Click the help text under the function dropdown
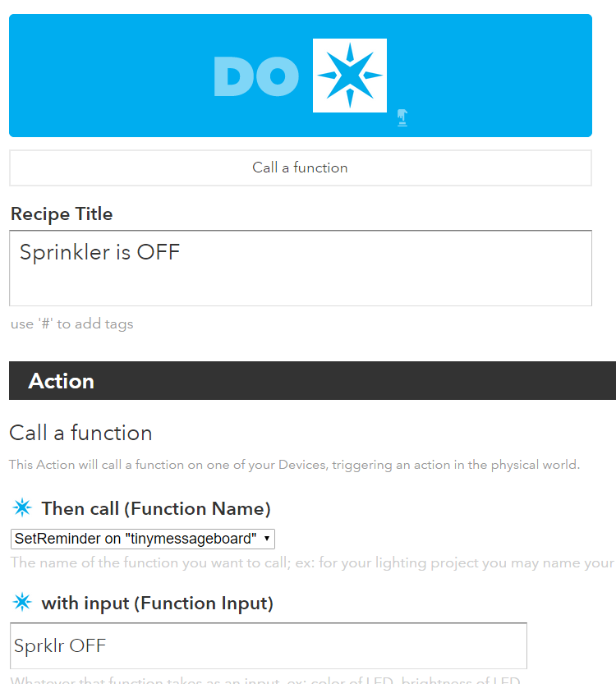 (312, 563)
